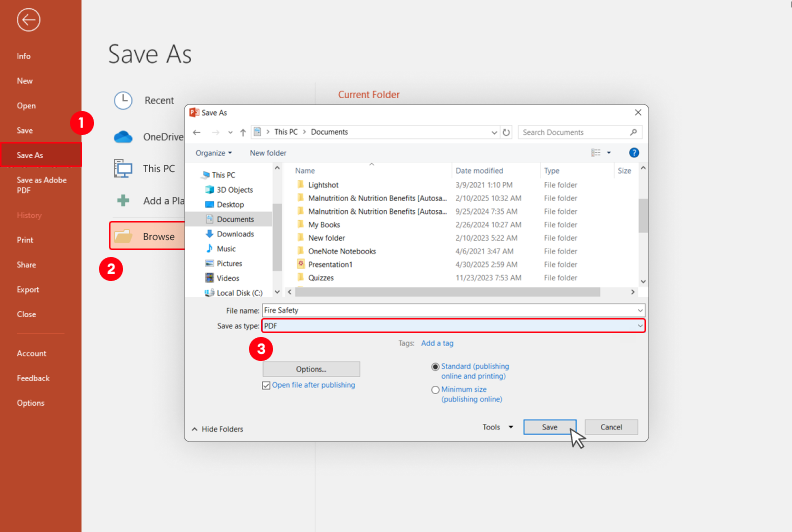This screenshot has width=792, height=532.
Task: Click the OneDrive cloud icon
Action: click(x=123, y=137)
